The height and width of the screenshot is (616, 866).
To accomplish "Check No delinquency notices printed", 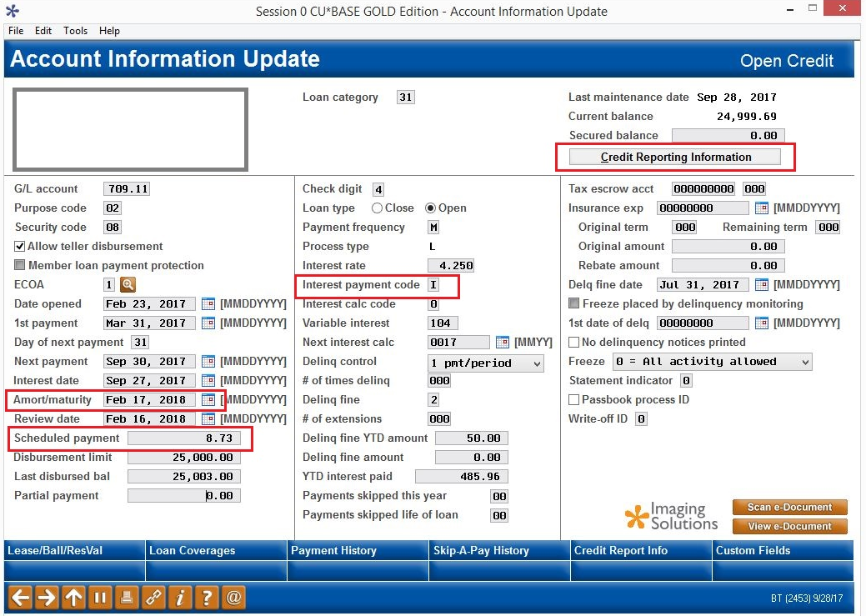I will (x=574, y=343).
